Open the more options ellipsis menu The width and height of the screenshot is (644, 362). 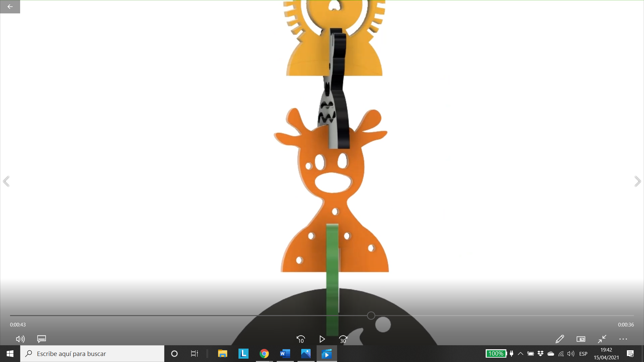click(623, 339)
